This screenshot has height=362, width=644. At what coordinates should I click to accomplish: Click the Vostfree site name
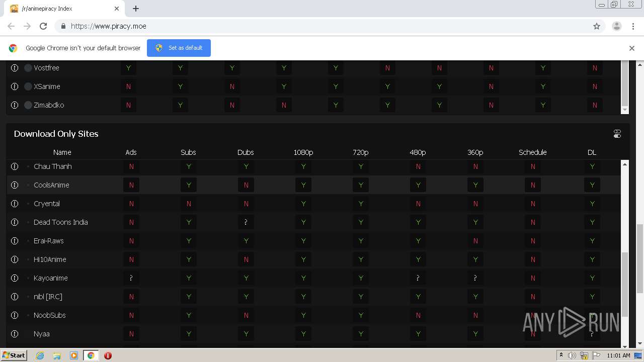click(46, 68)
